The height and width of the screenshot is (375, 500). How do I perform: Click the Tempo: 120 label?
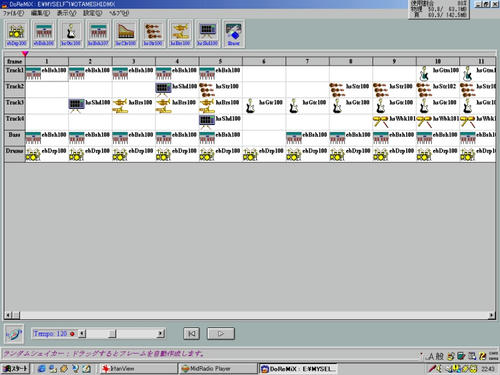50,334
